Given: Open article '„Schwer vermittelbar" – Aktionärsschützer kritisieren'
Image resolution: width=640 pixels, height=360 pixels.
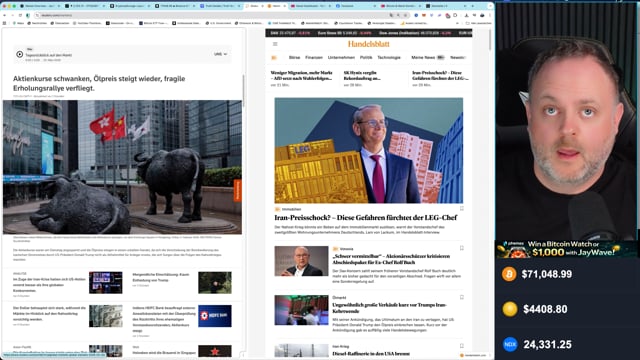Looking at the screenshot, I should click(391, 259).
